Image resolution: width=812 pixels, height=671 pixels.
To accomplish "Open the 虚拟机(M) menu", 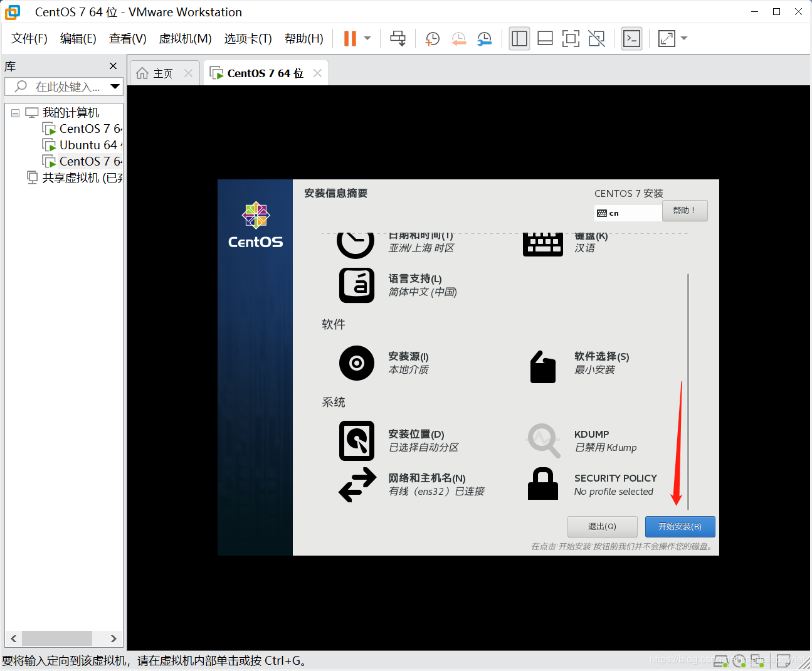I will 186,38.
